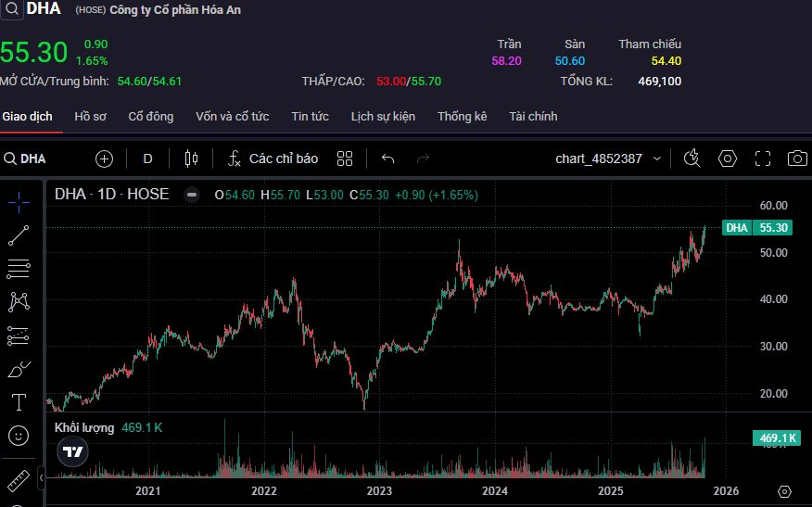Open the Fibonacci retracement tool
The image size is (812, 507).
tap(19, 269)
